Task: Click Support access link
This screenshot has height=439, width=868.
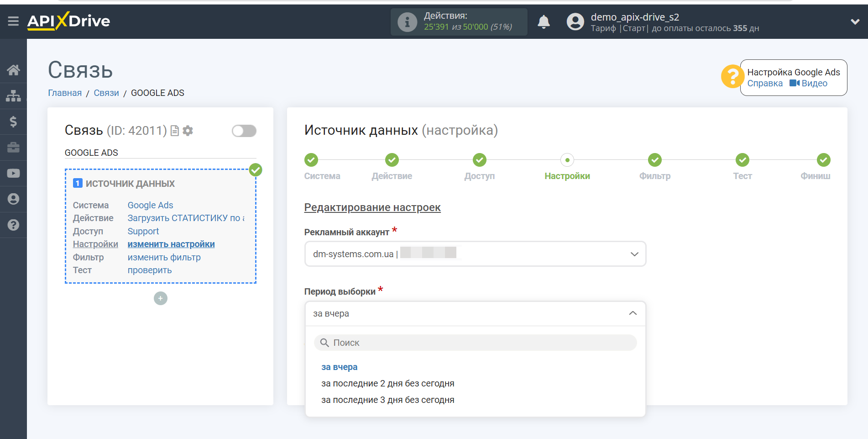Action: [143, 231]
